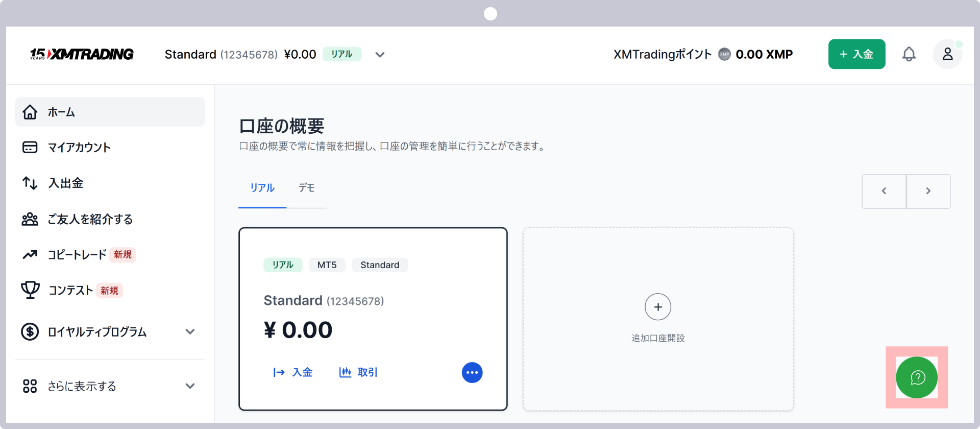Switch to the デモ tab

(306, 188)
